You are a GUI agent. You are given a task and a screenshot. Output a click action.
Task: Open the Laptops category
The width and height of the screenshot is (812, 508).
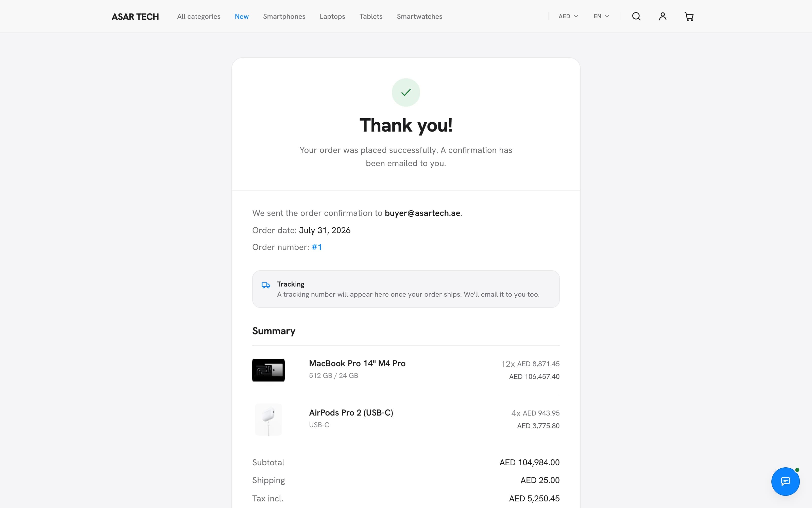(x=332, y=17)
